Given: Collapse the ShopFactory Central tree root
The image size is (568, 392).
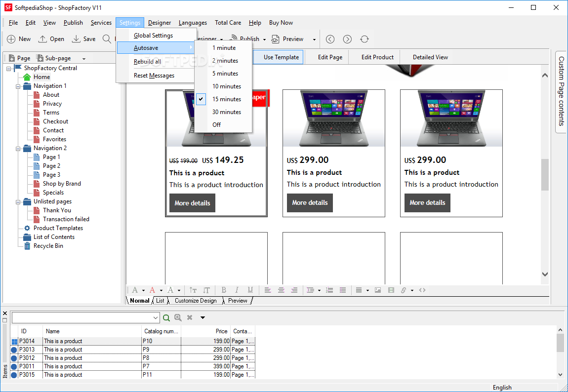Looking at the screenshot, I should [x=9, y=69].
